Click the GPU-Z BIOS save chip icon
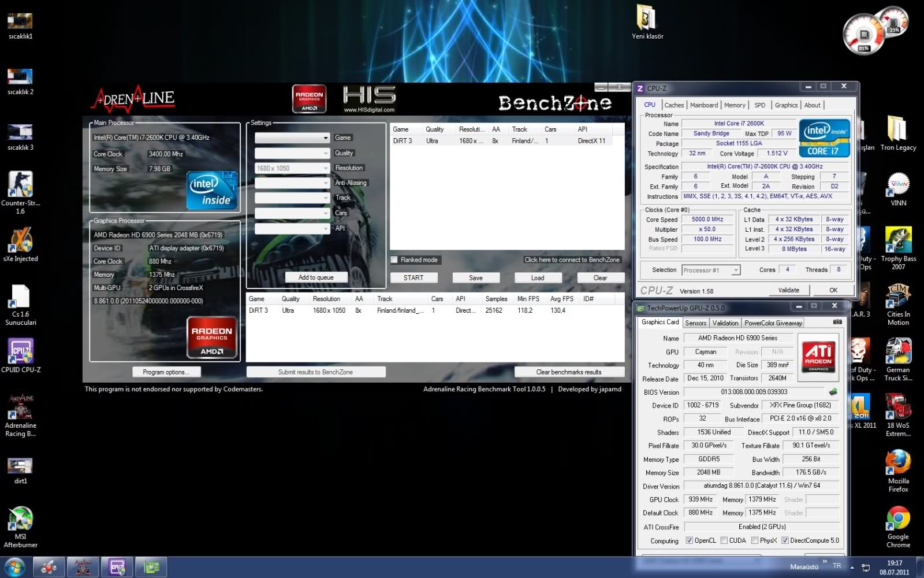Image resolution: width=924 pixels, height=578 pixels. tap(833, 392)
